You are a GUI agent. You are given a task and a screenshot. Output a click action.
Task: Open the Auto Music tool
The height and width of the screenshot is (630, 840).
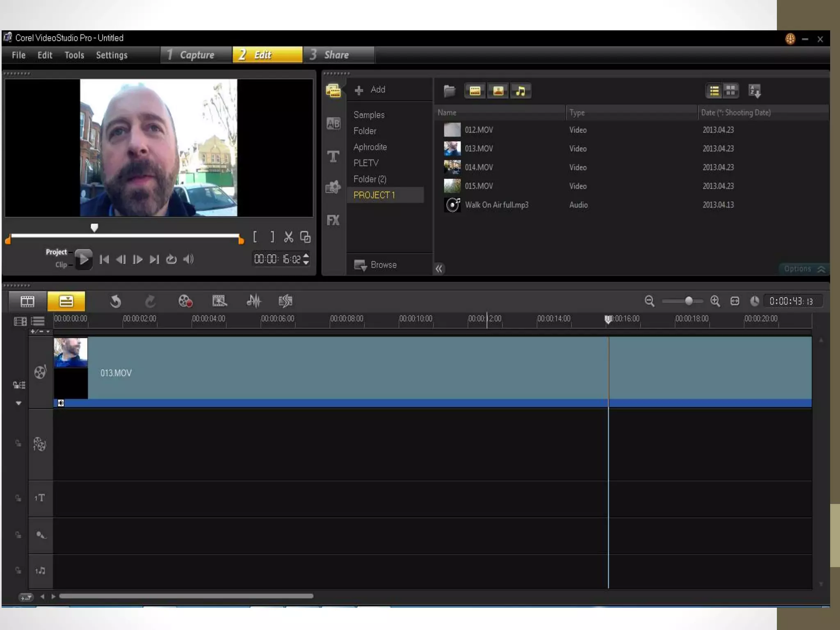(285, 301)
